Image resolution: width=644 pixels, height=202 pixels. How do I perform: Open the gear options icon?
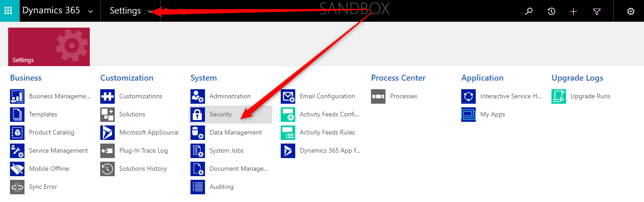pos(630,11)
